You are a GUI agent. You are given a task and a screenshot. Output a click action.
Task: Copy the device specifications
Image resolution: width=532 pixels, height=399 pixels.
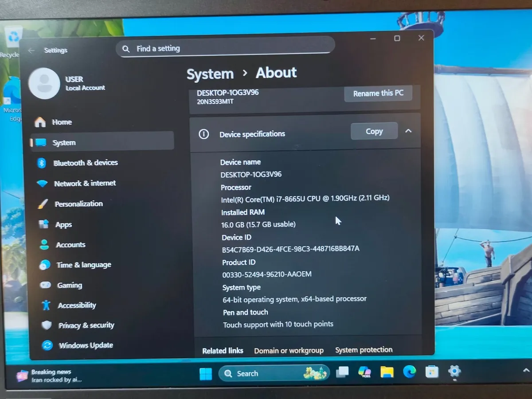[x=374, y=131]
